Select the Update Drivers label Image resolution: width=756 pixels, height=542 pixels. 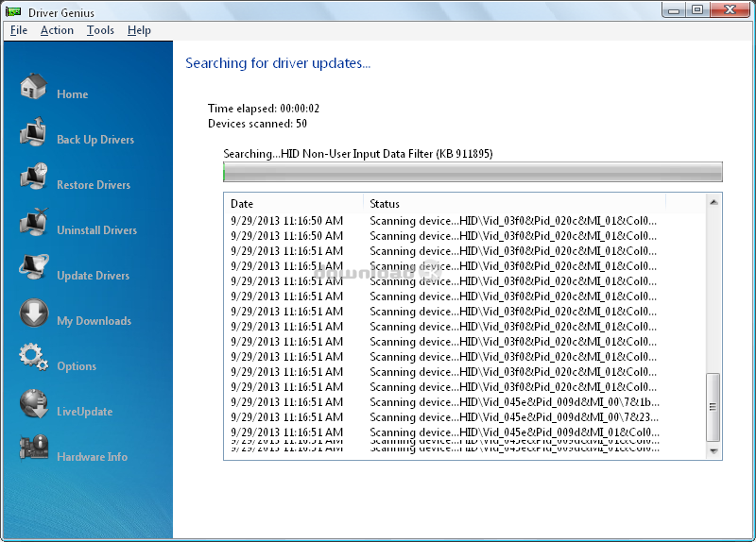coord(93,276)
